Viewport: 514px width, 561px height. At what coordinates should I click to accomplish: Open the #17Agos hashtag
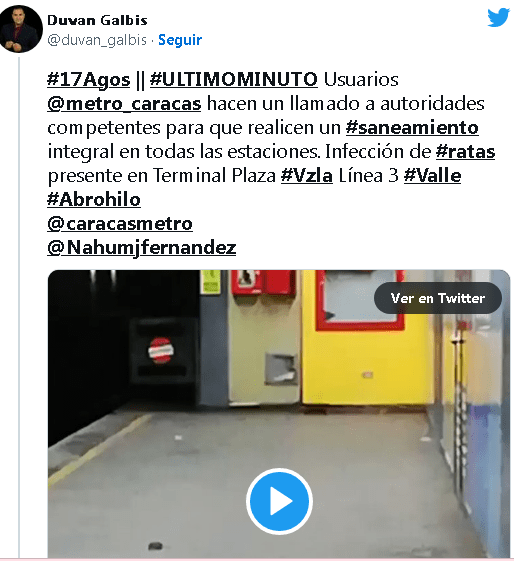[88, 79]
